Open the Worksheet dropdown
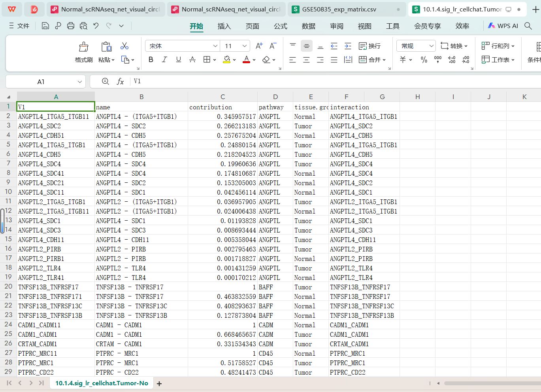This screenshot has width=541, height=392. [x=498, y=60]
